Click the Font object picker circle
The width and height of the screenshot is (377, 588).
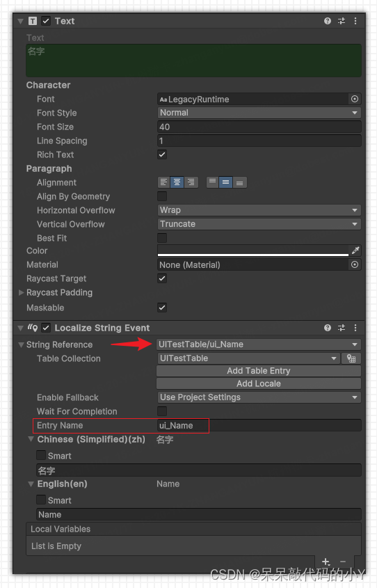[355, 99]
